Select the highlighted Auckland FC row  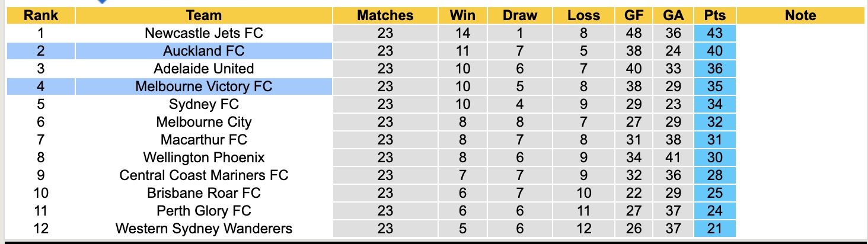203,51
